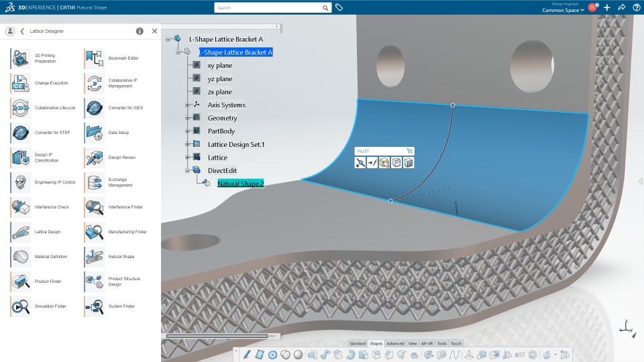Click the share arrow icon
Viewport: 644px width, 362px height.
pyautogui.click(x=622, y=7)
